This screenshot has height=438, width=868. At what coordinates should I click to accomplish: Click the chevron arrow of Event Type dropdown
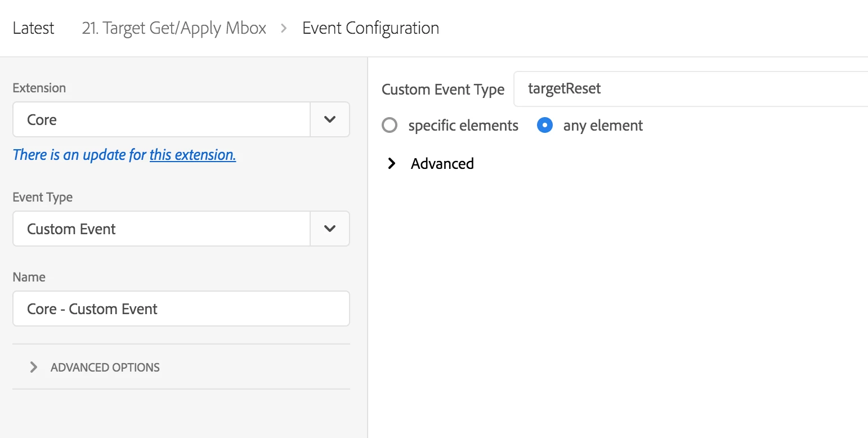330,229
